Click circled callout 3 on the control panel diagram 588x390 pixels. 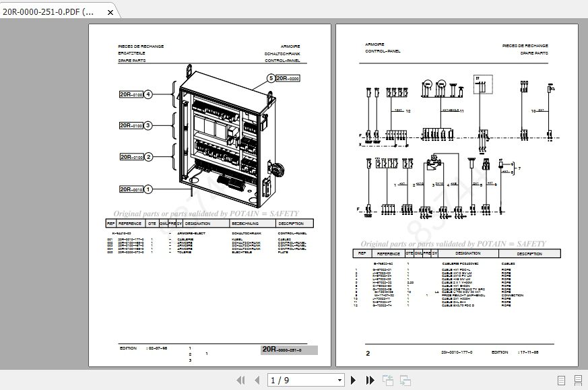coord(148,125)
